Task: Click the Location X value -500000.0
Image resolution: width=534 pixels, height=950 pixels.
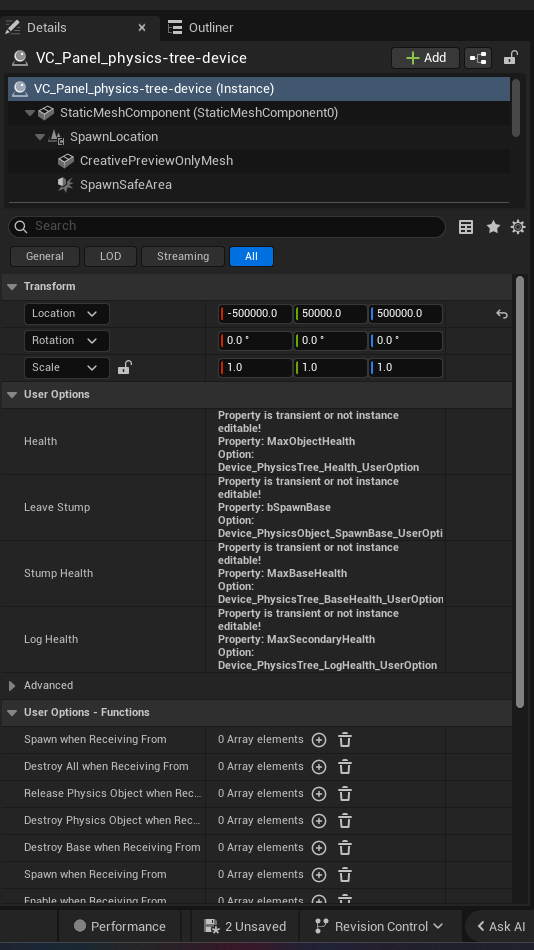Action: pos(255,314)
